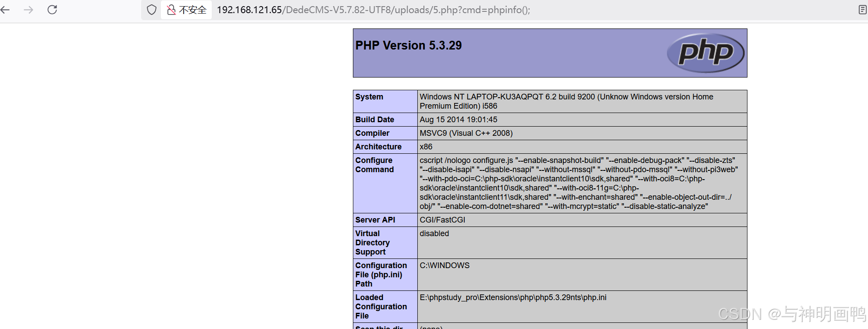
Task: Click the 'Architecture' row label
Action: pyautogui.click(x=378, y=147)
